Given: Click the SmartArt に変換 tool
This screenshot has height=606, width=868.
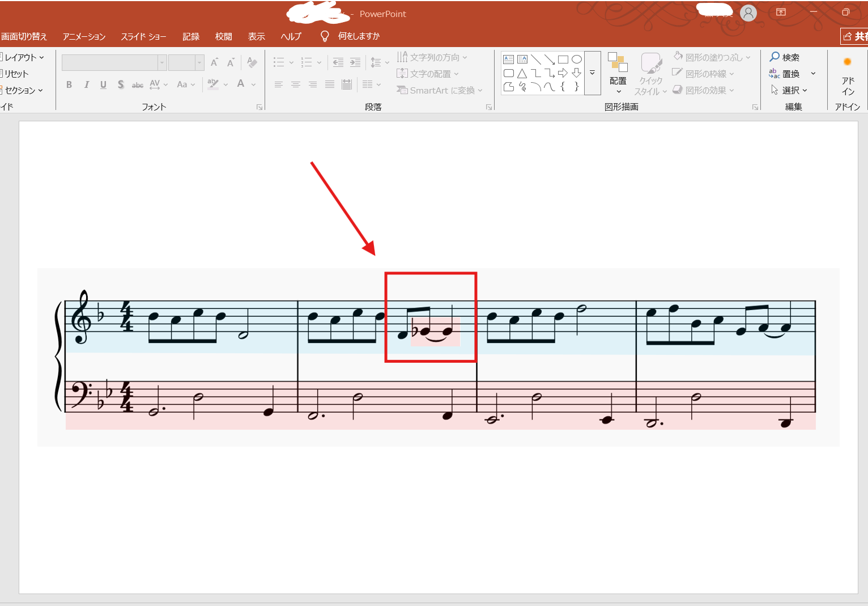Looking at the screenshot, I should (440, 90).
